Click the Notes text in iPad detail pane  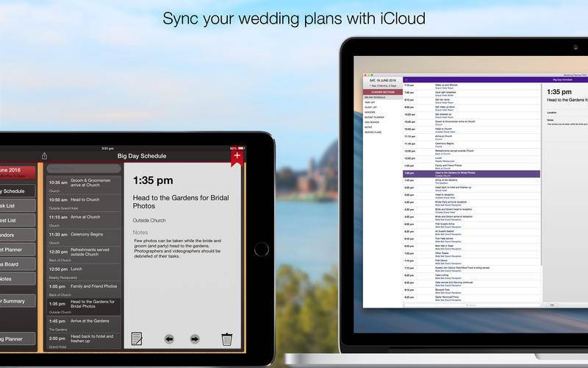pyautogui.click(x=178, y=248)
